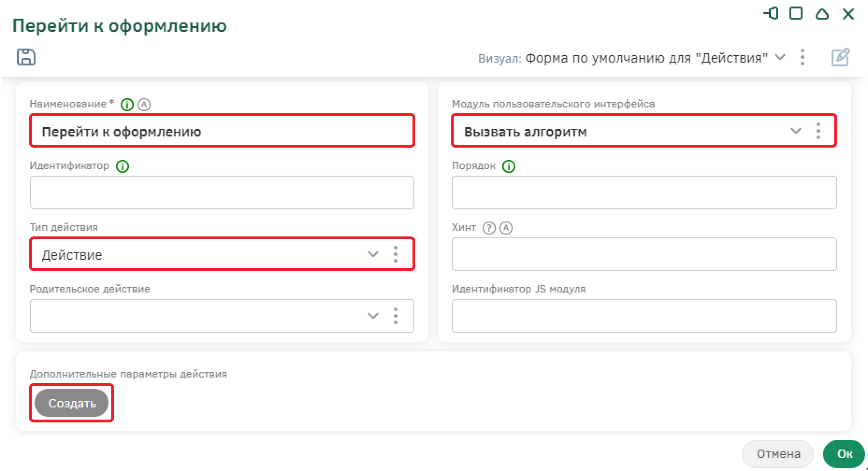The image size is (868, 471).
Task: Open three-dot menu in Тип действия field
Action: pos(396,254)
